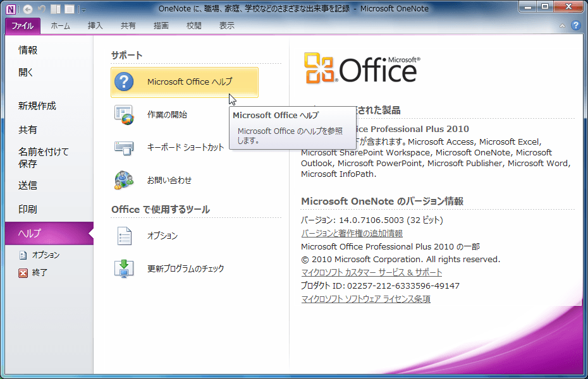Screen dimensions: 588x379
Task: Maximize the OneNote window
Action: (545, 6)
